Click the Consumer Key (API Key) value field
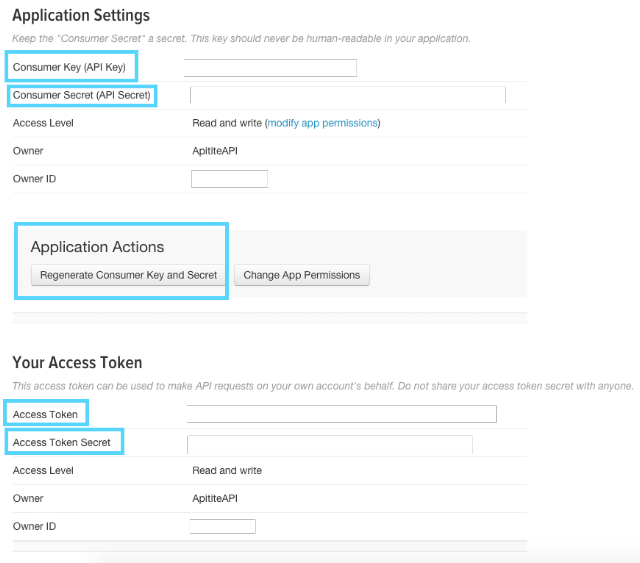Viewport: 640px width, 563px height. click(270, 68)
